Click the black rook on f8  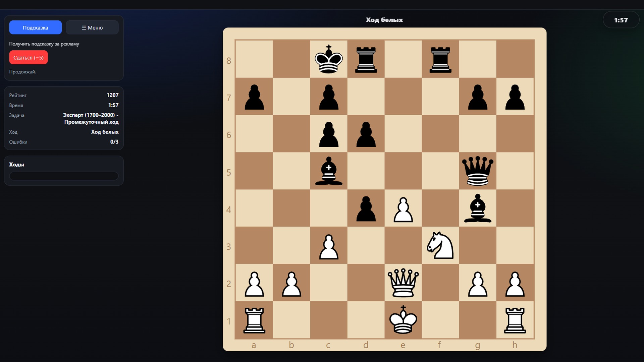coord(440,59)
